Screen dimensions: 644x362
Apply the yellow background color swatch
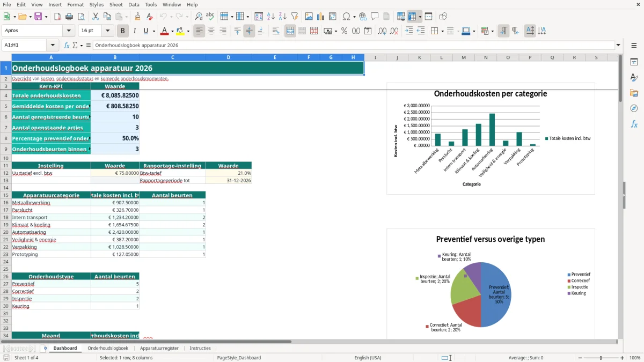(x=180, y=31)
